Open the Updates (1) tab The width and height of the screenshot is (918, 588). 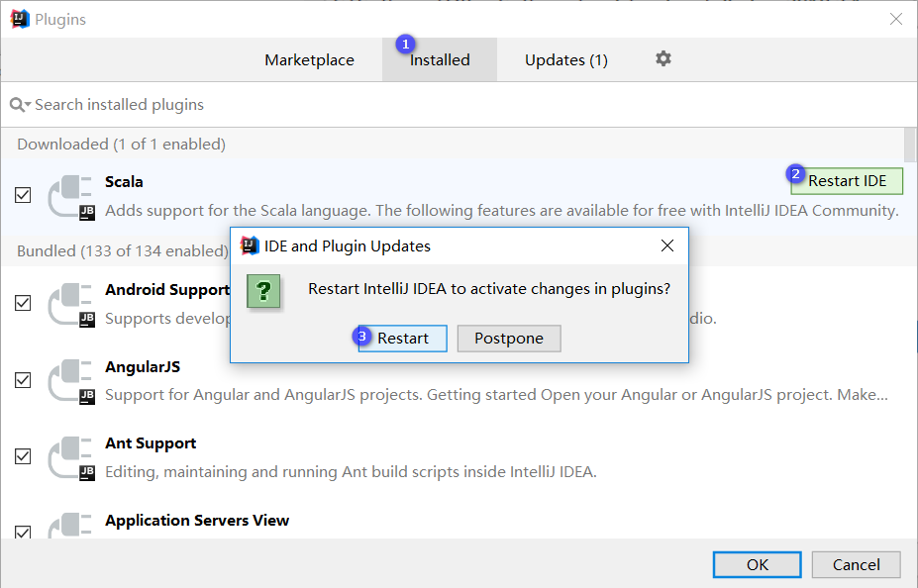(x=565, y=60)
